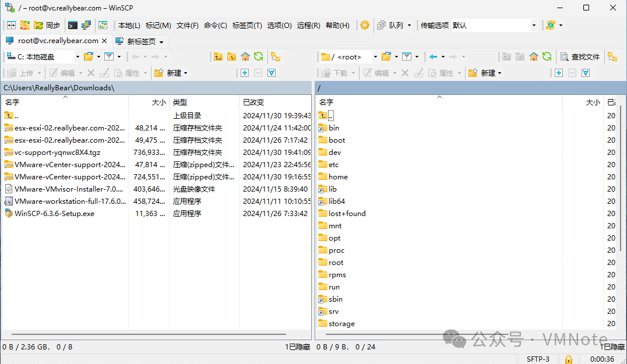627x364 pixels.
Task: Go to local home directory icon
Action: click(x=245, y=56)
